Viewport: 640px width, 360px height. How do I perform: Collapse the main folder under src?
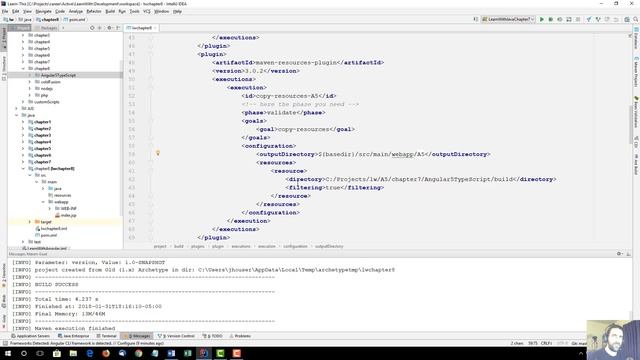click(x=36, y=182)
